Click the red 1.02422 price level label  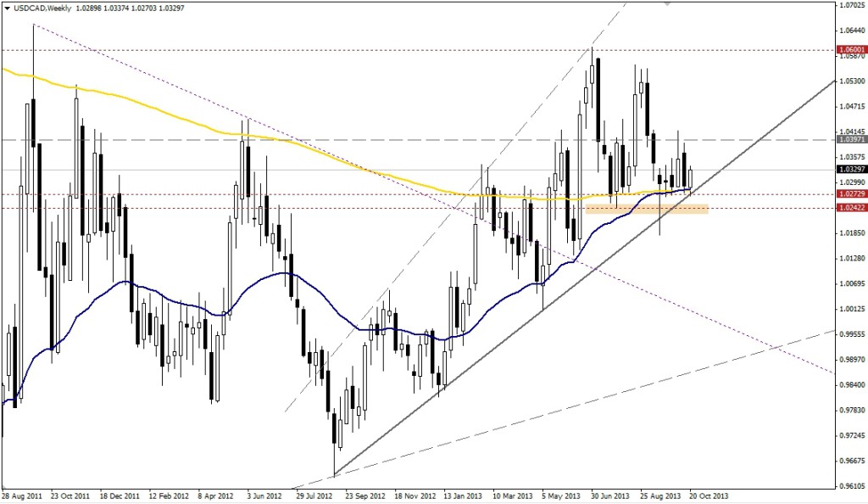pyautogui.click(x=850, y=207)
